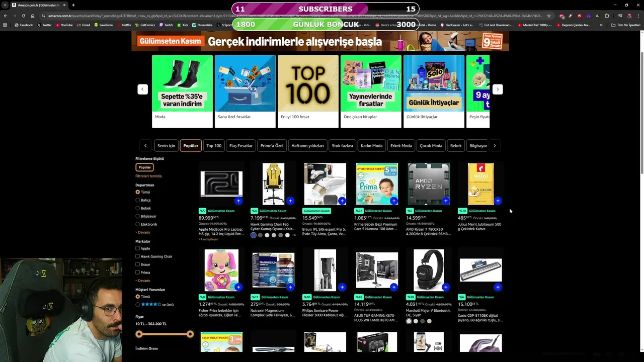
Task: Open the Twitch bookmark
Action: (x=166, y=25)
